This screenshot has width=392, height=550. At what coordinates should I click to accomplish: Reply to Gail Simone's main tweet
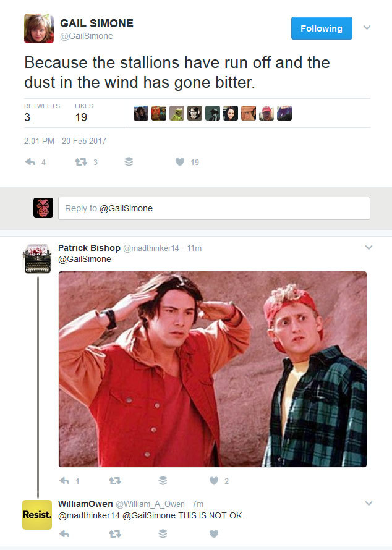(x=30, y=162)
